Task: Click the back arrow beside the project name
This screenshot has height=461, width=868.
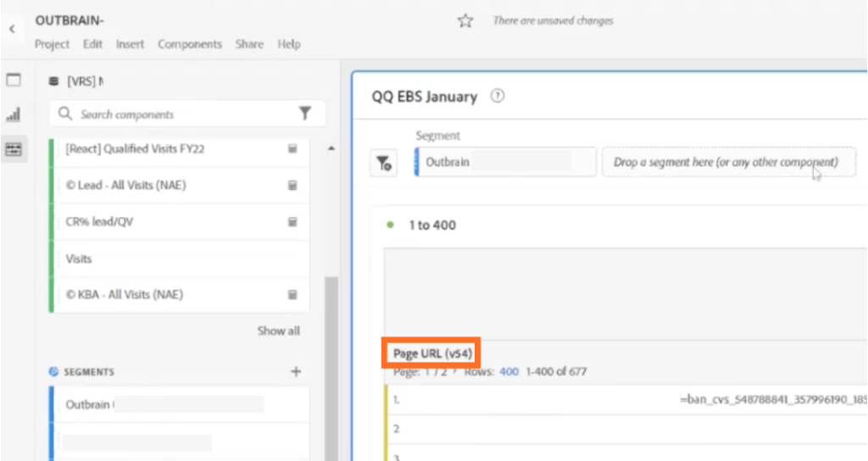Action: (12, 29)
